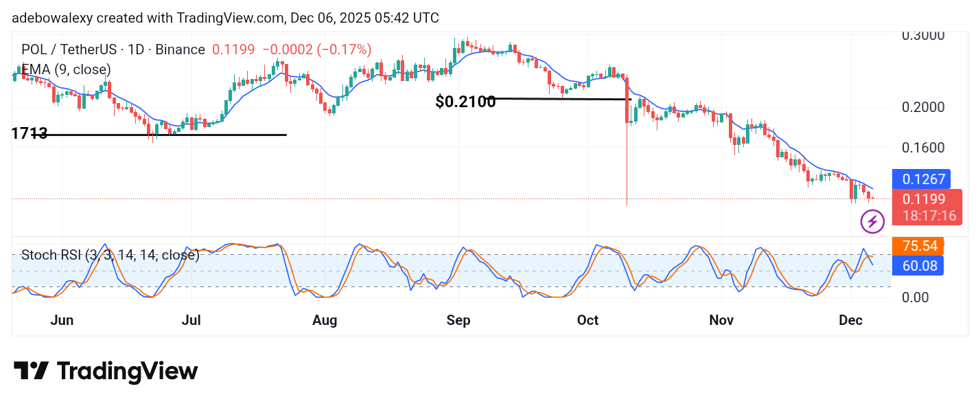The image size is (980, 406).
Task: Click the Sep label on time axis
Action: pos(458,320)
